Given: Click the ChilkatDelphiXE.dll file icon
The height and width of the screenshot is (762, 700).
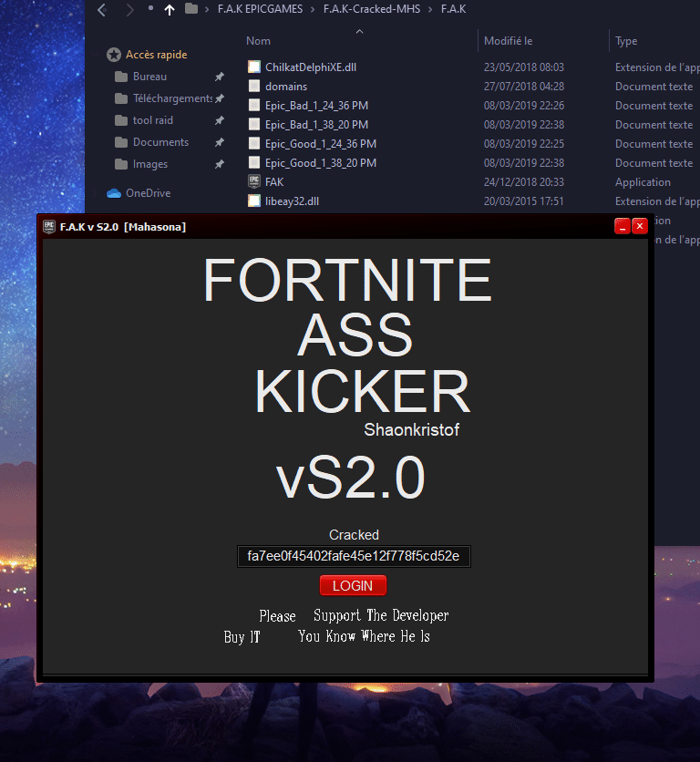Looking at the screenshot, I should [254, 67].
